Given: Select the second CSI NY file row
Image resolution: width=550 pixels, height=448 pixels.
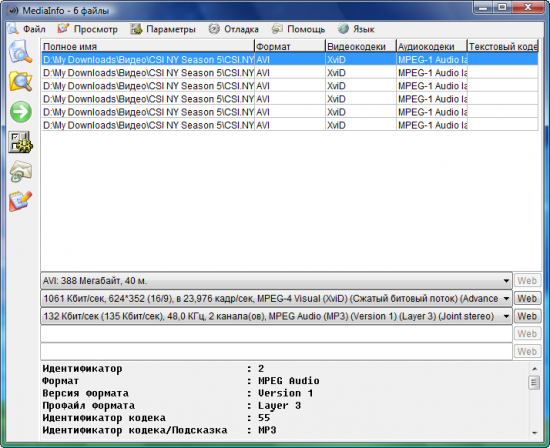Looking at the screenshot, I should [x=290, y=73].
